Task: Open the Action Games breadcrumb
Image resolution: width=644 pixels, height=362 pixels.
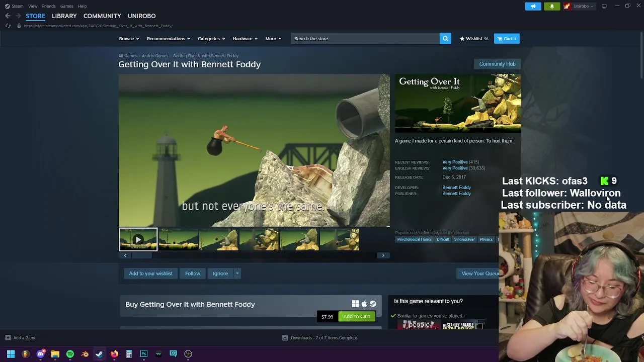Action: (155, 56)
